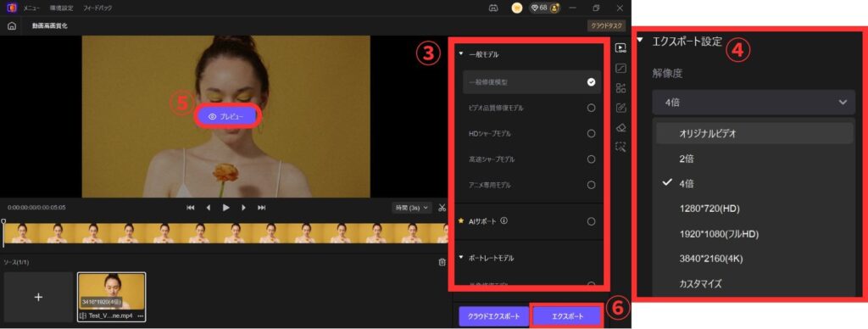Click the ソース(1/1) label
Image resolution: width=868 pixels, height=329 pixels.
coord(18,262)
